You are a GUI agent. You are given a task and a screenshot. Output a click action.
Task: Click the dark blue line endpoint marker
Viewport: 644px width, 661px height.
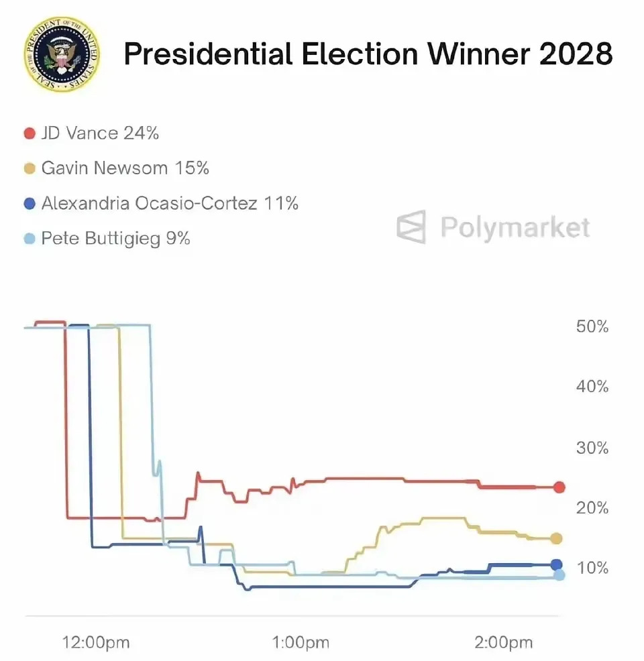(556, 564)
